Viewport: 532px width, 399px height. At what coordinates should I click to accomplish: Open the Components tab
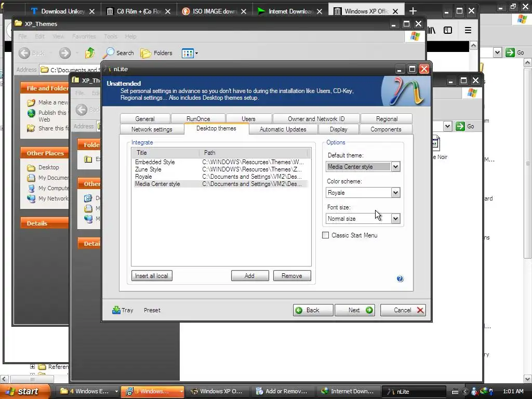(x=386, y=129)
